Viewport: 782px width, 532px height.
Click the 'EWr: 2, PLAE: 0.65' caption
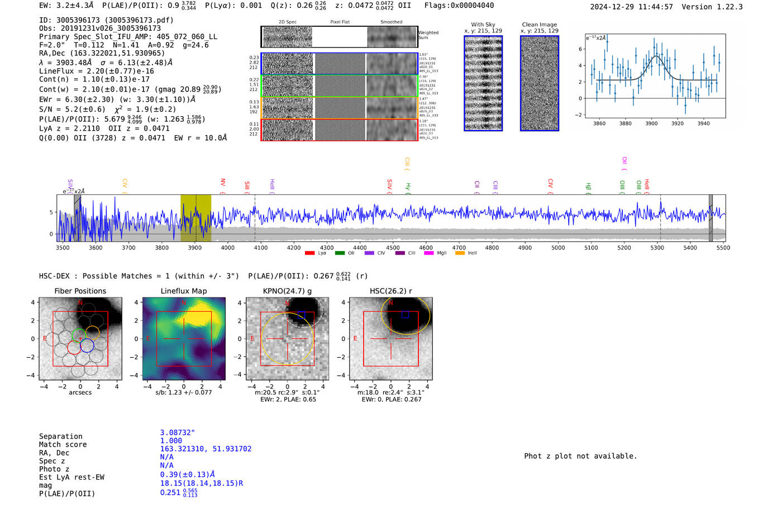point(288,400)
